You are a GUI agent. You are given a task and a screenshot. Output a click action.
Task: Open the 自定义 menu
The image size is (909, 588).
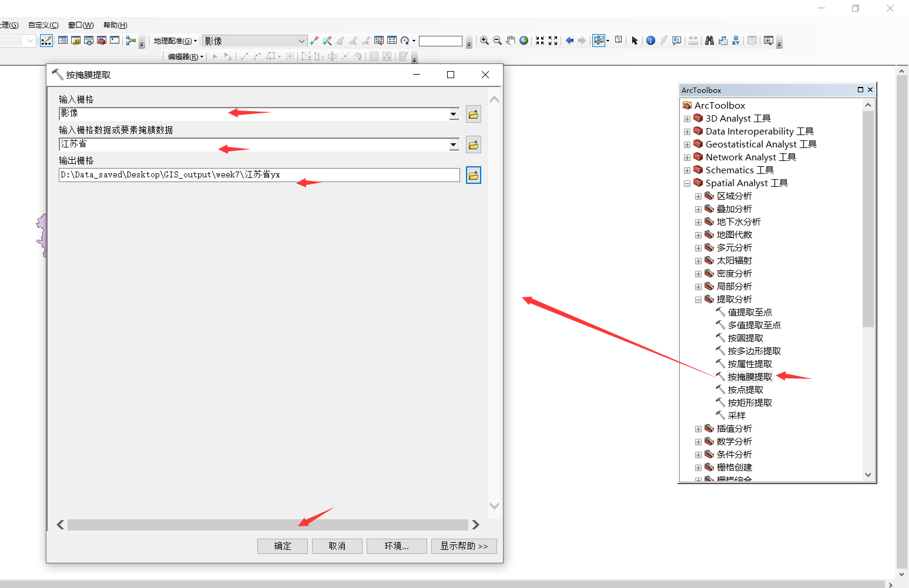pyautogui.click(x=43, y=25)
